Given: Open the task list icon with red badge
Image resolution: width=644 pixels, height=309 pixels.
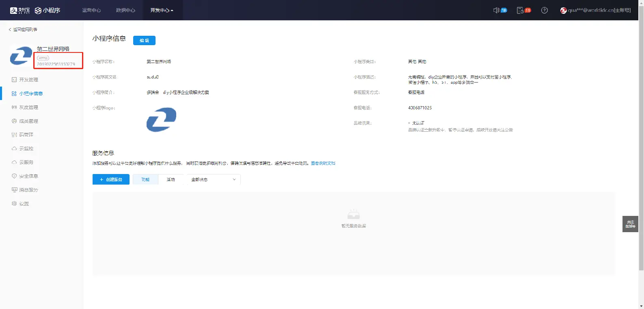Looking at the screenshot, I should coord(520,10).
